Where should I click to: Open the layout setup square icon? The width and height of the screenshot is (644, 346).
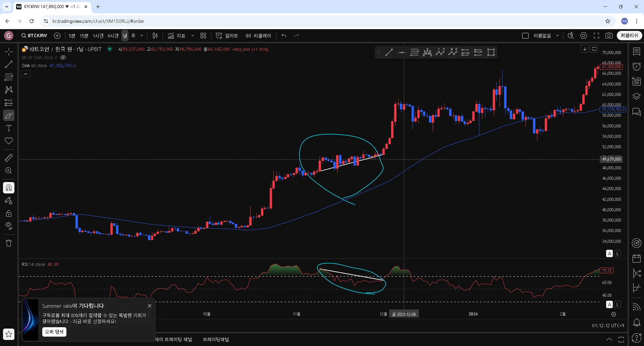[525, 36]
